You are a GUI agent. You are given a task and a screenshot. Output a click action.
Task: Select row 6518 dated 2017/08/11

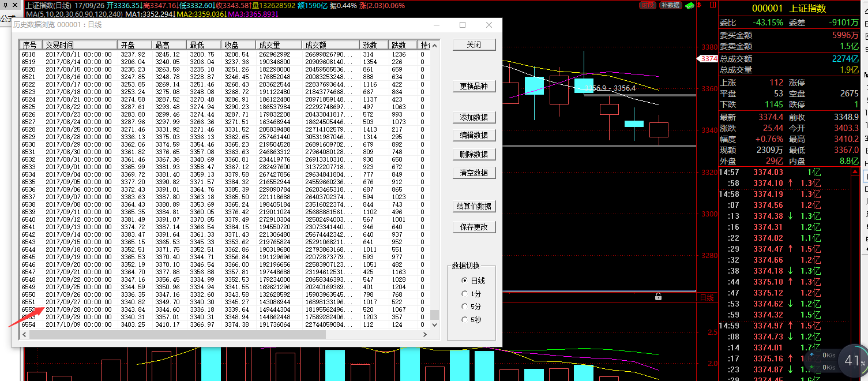[x=225, y=54]
